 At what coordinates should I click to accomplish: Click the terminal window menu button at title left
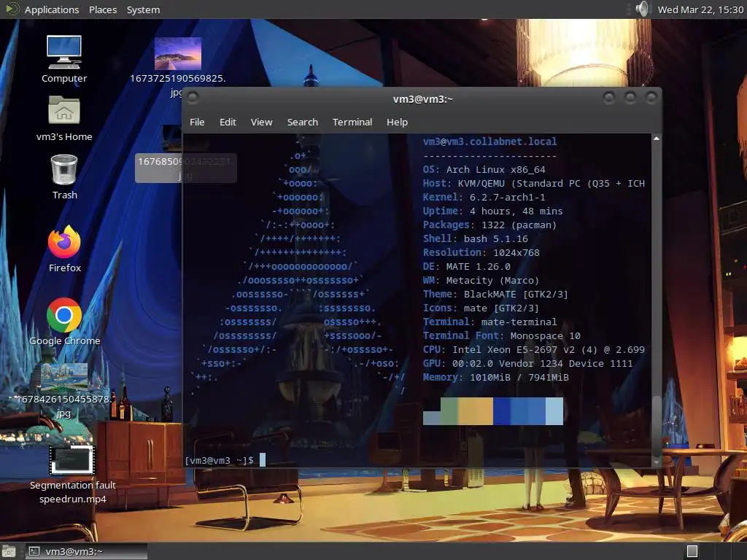193,98
